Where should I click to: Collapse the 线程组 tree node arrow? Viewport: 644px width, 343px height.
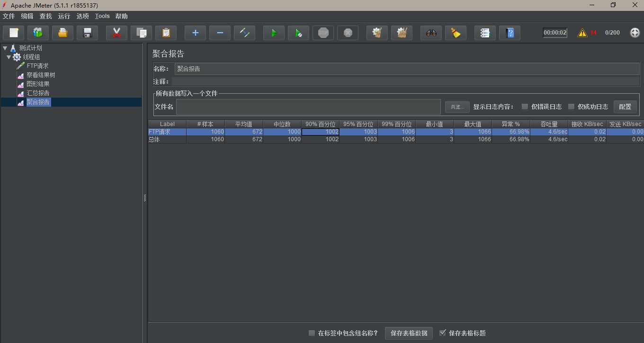point(9,57)
